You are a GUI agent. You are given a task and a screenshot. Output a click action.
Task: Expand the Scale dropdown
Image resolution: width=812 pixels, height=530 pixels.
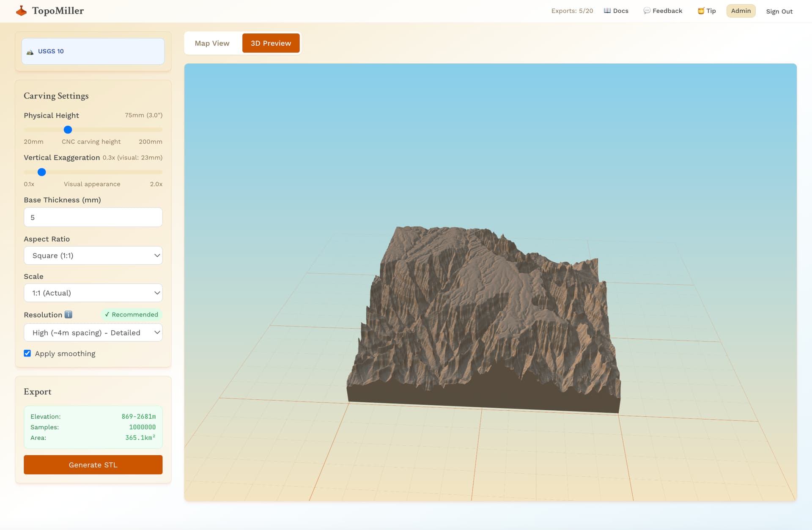(x=93, y=293)
